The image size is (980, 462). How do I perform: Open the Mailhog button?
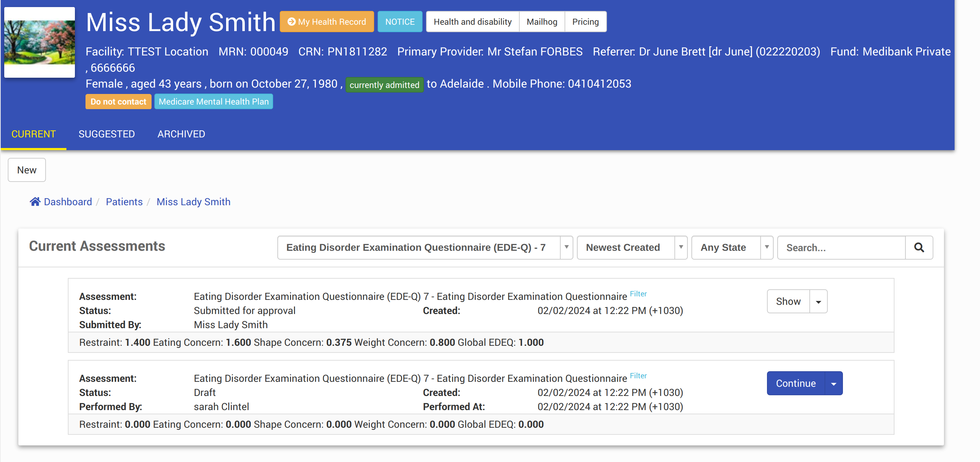pos(541,22)
